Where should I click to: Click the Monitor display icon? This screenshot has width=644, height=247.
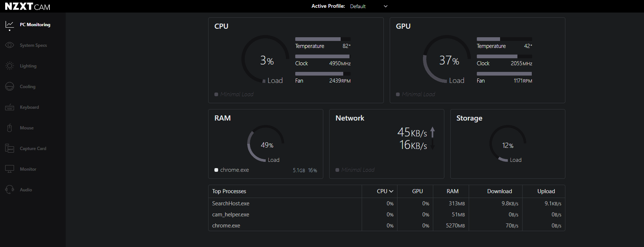10,169
